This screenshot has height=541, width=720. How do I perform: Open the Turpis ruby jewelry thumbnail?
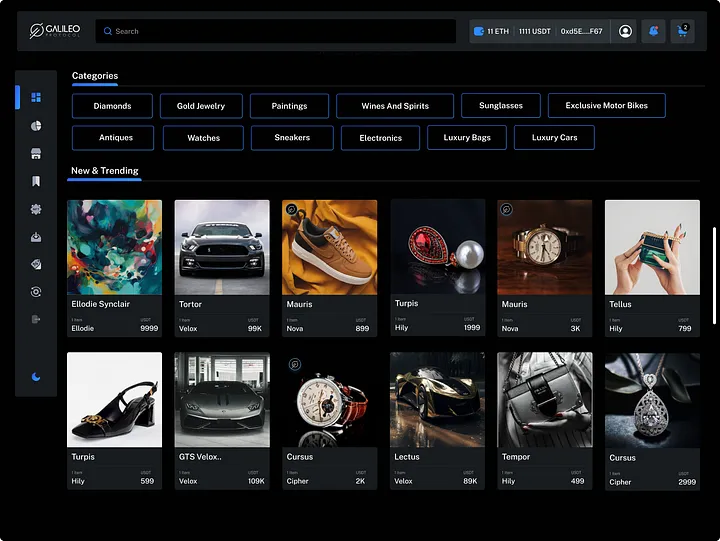pos(438,247)
